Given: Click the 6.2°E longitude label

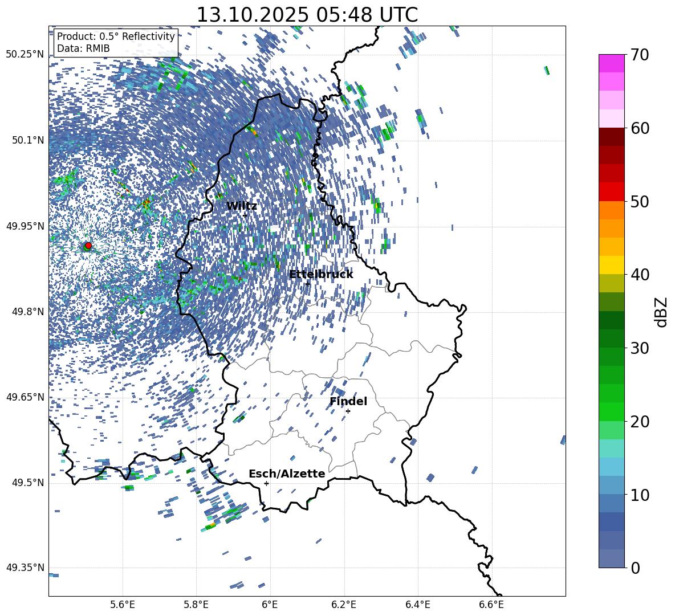Looking at the screenshot, I should tap(344, 605).
